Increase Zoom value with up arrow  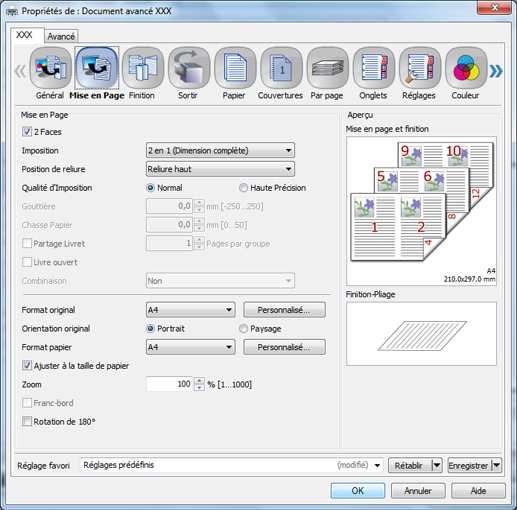point(199,381)
